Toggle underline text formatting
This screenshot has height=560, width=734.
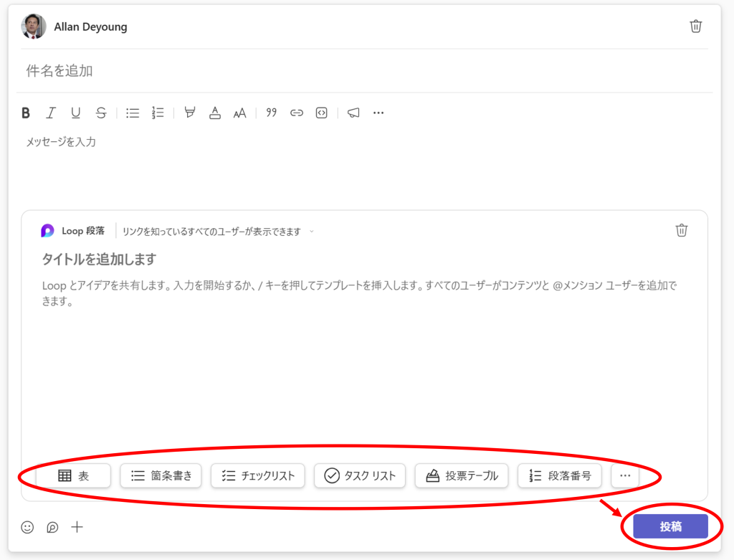click(75, 113)
